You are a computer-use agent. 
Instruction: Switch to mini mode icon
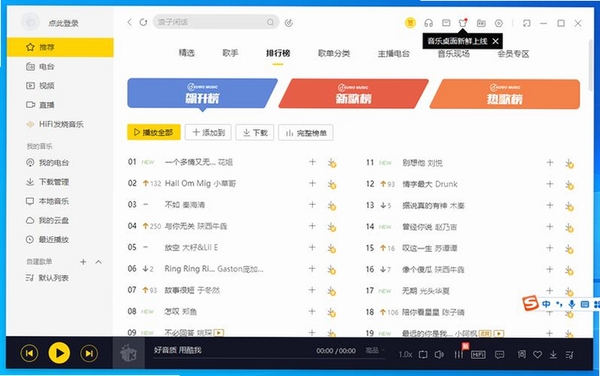527,23
